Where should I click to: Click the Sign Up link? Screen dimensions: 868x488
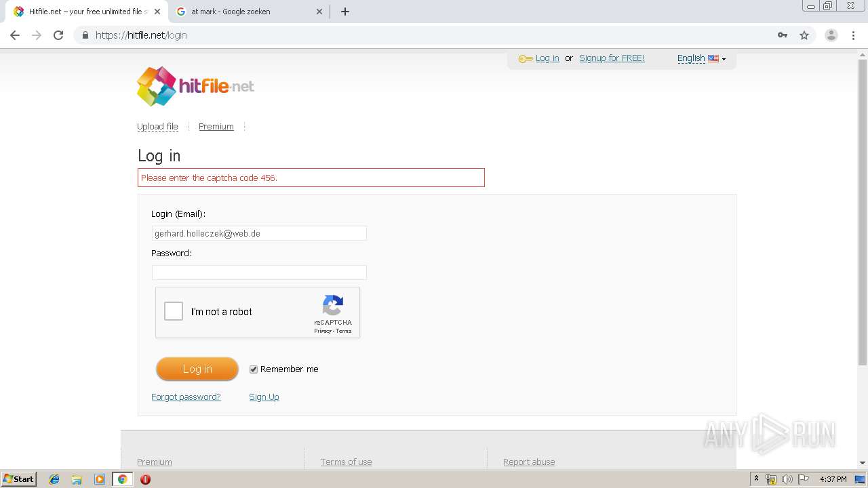(x=264, y=397)
